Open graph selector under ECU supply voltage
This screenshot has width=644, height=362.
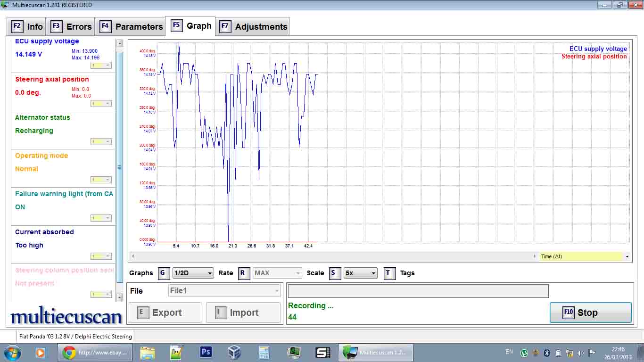[101, 66]
